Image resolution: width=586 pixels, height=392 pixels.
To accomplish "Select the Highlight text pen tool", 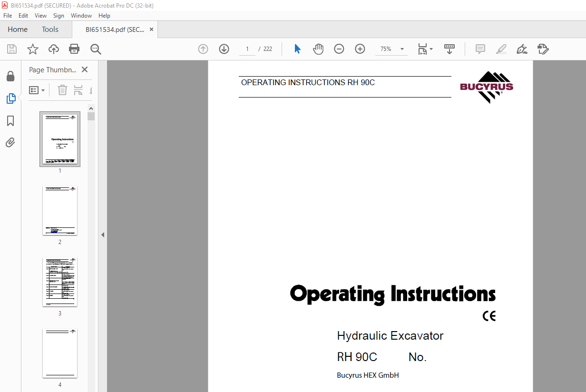I will (x=501, y=49).
